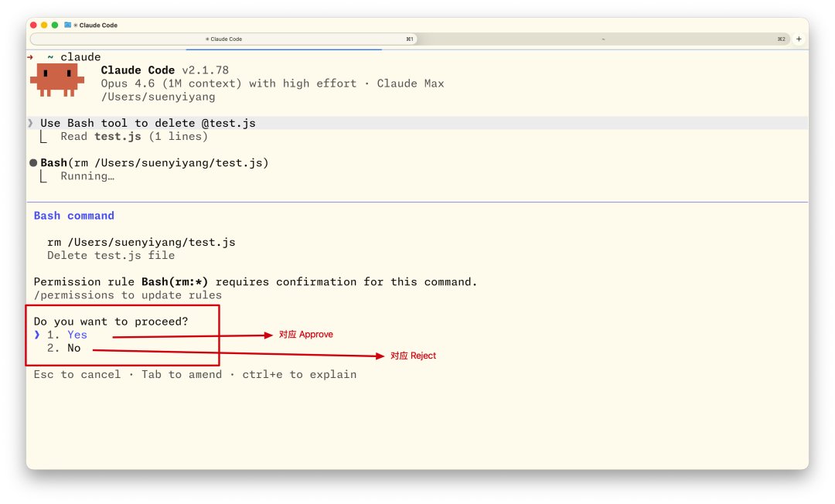This screenshot has height=504, width=835.
Task: Click '/permissions to update rules' hint
Action: coord(128,295)
